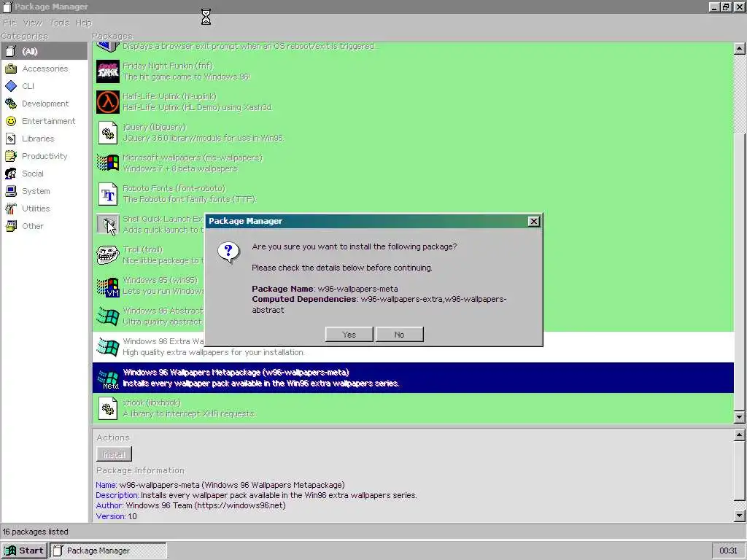Image resolution: width=747 pixels, height=560 pixels.
Task: Click info panel scrollbar down arrow
Action: point(740,516)
